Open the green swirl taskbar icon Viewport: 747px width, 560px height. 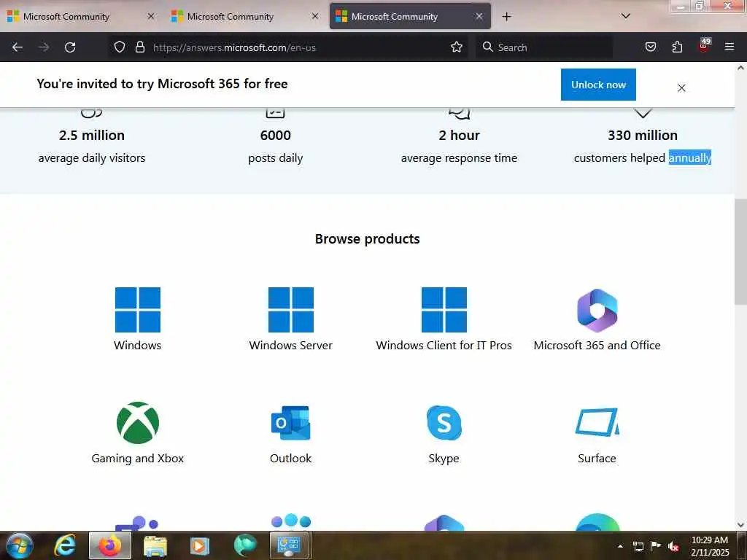coord(245,545)
